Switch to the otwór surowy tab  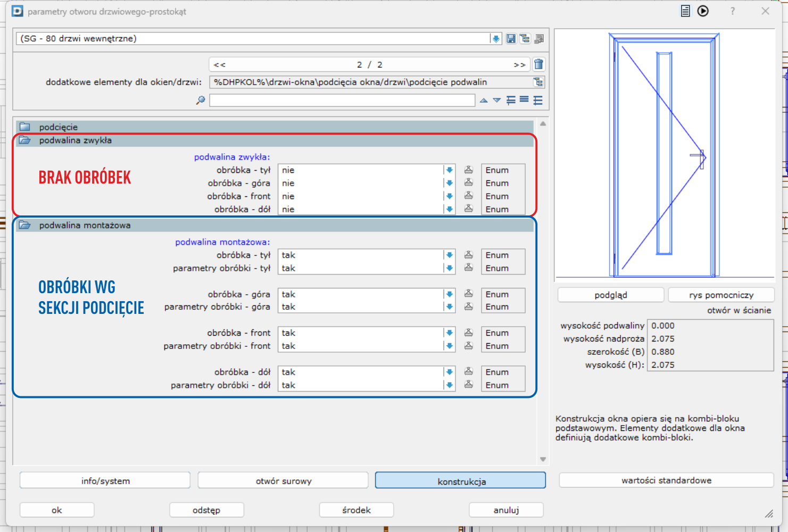coord(283,481)
